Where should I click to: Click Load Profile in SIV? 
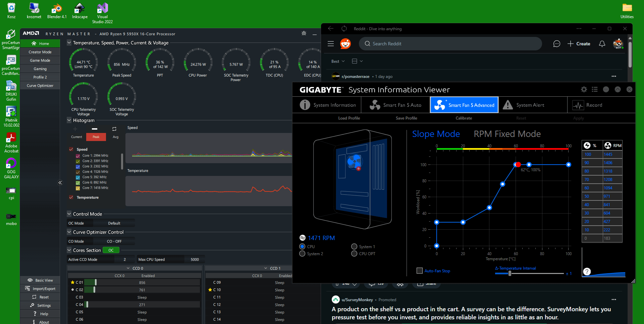(x=349, y=118)
